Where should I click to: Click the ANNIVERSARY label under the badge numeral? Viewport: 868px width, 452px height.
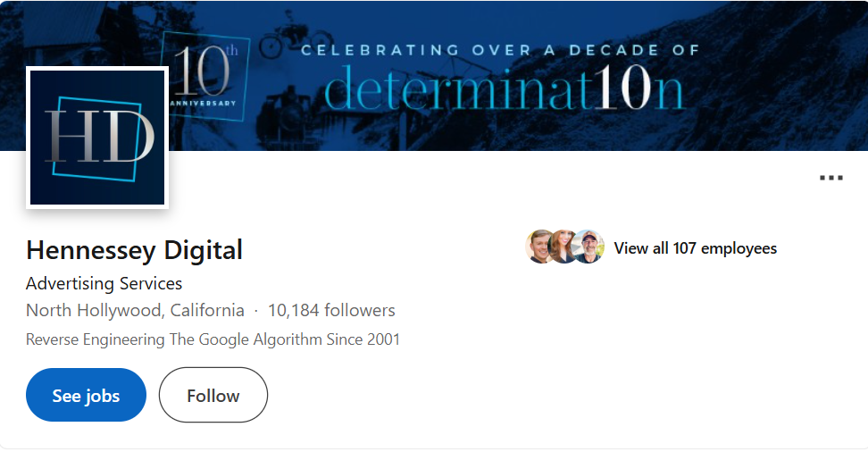point(203,103)
